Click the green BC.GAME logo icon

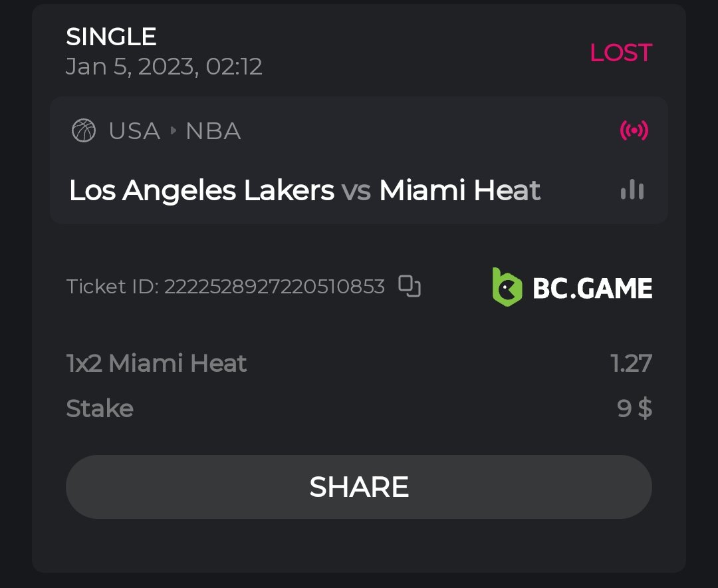(x=507, y=287)
